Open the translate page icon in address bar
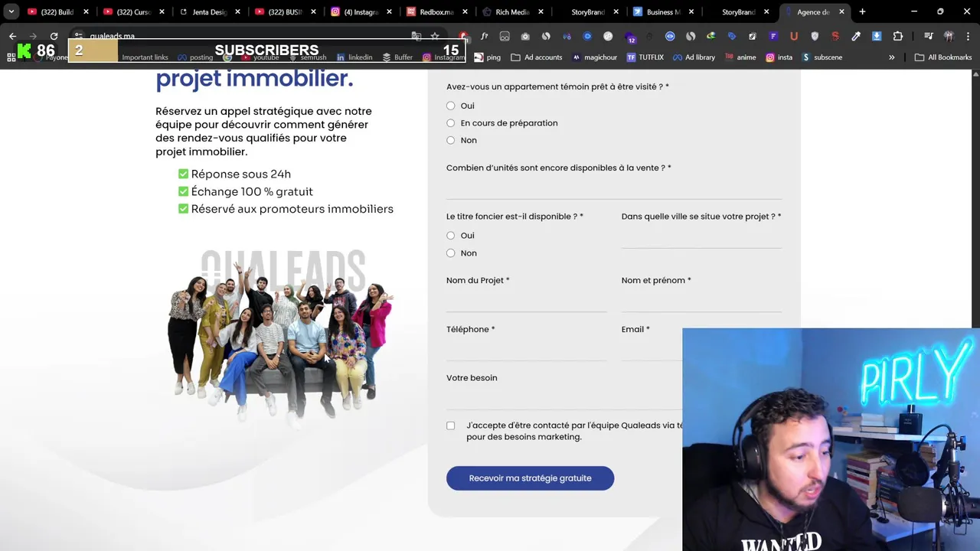The image size is (980, 551). 416,36
